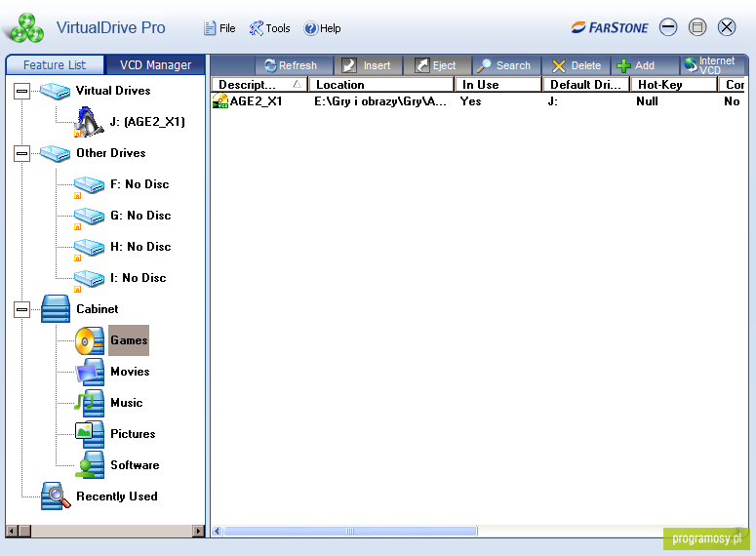
Task: Select the F: No Disc label
Action: pyautogui.click(x=139, y=184)
